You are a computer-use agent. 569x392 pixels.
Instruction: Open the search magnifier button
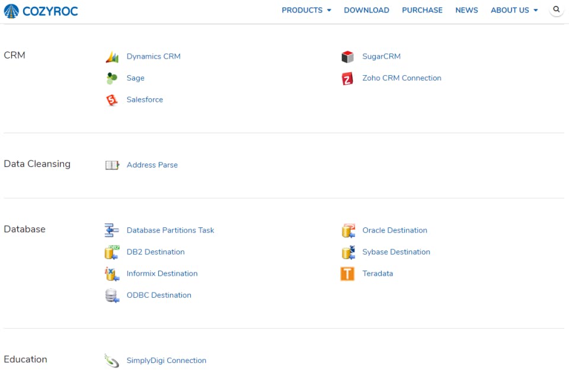pyautogui.click(x=556, y=10)
